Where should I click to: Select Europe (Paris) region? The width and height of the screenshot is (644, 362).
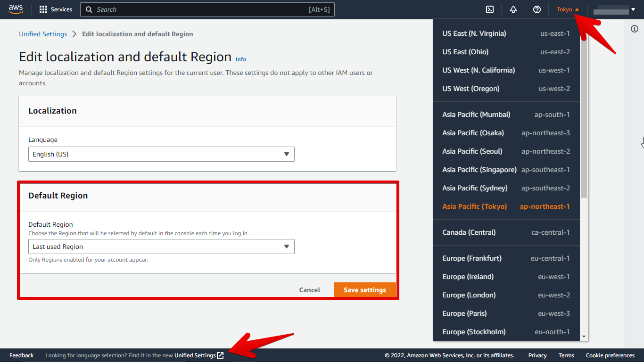506,313
